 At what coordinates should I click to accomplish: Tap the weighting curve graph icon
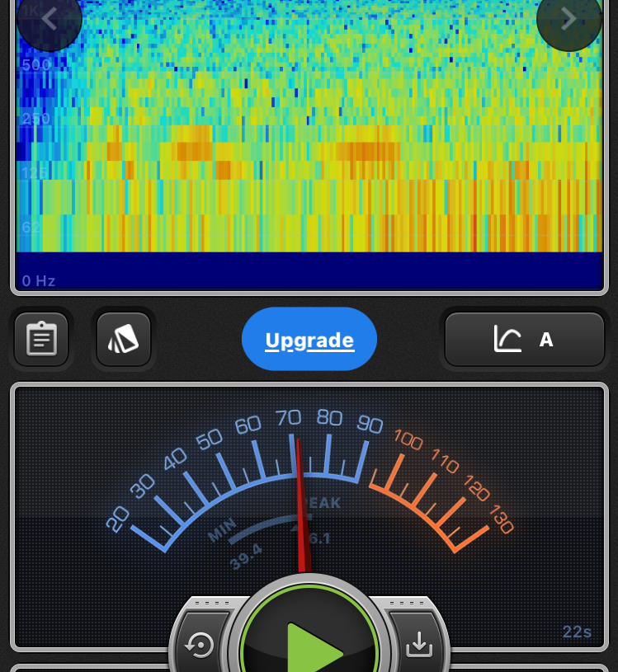[507, 339]
